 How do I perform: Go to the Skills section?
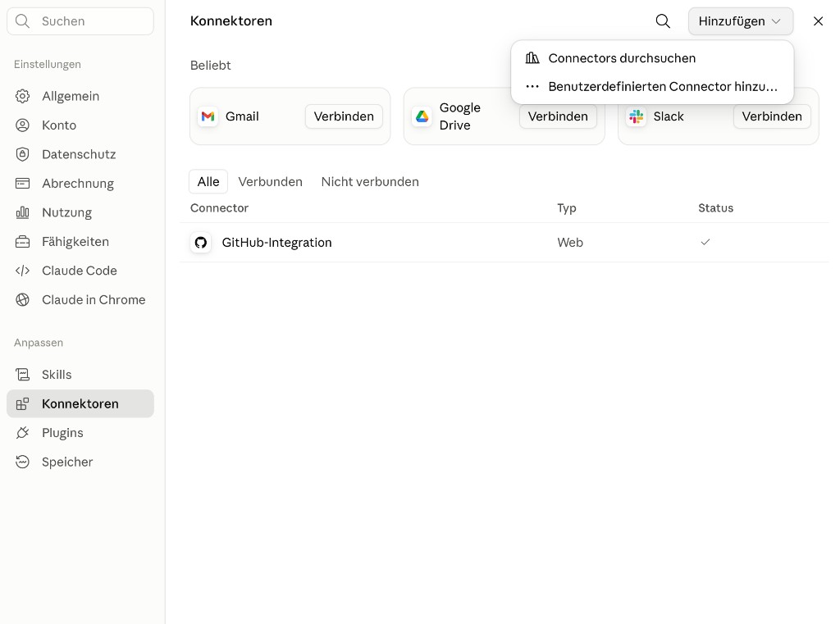point(80,375)
